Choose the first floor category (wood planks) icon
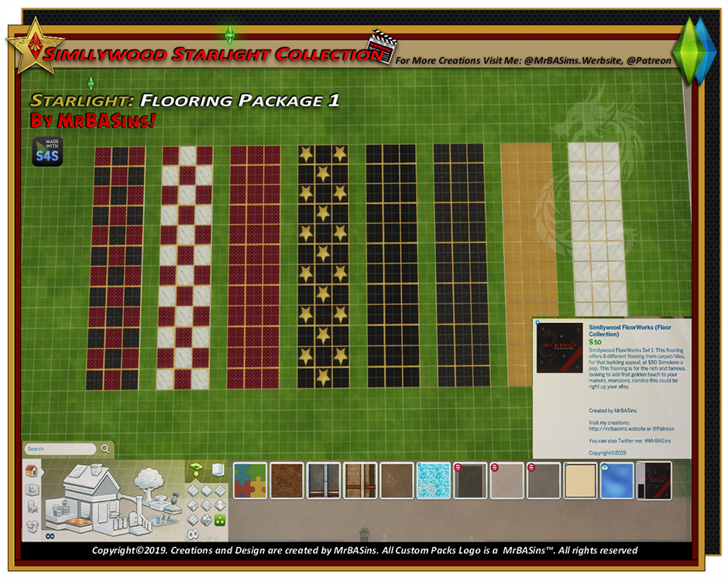Screen dimensions: 728x578 click(x=193, y=490)
